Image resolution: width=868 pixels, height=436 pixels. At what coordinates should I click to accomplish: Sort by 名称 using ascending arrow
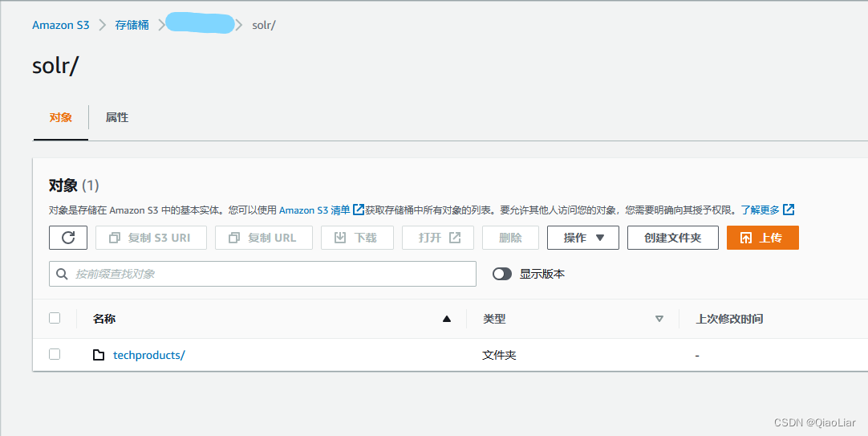point(447,319)
